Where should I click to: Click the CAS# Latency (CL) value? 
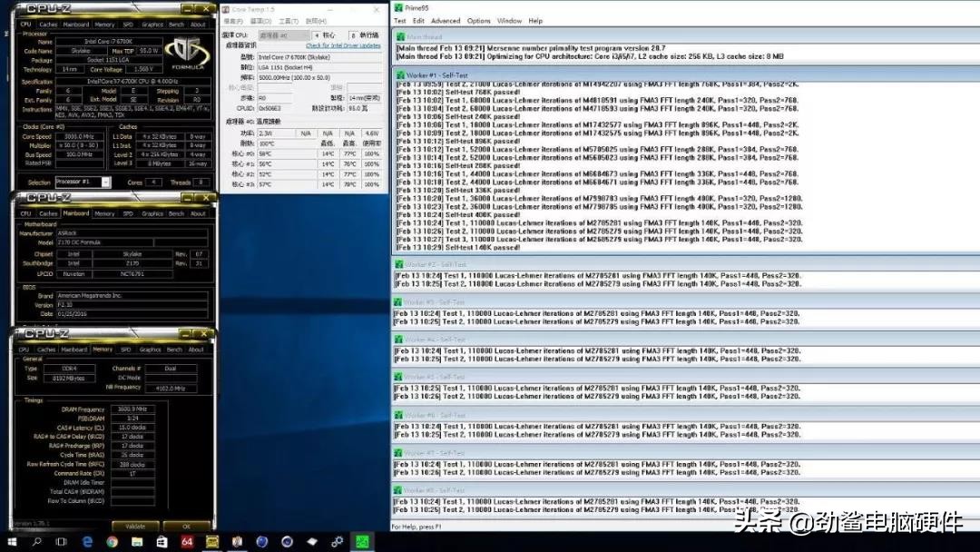click(132, 428)
